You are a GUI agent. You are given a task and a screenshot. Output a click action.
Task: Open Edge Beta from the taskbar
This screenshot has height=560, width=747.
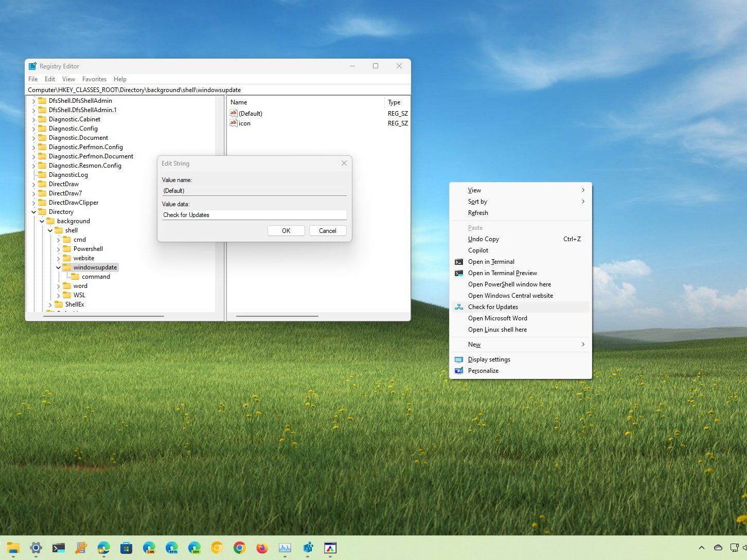(x=172, y=548)
